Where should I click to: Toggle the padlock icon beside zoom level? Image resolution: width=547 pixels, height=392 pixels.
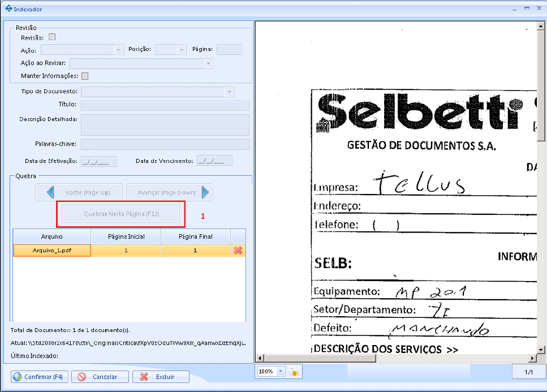[294, 372]
